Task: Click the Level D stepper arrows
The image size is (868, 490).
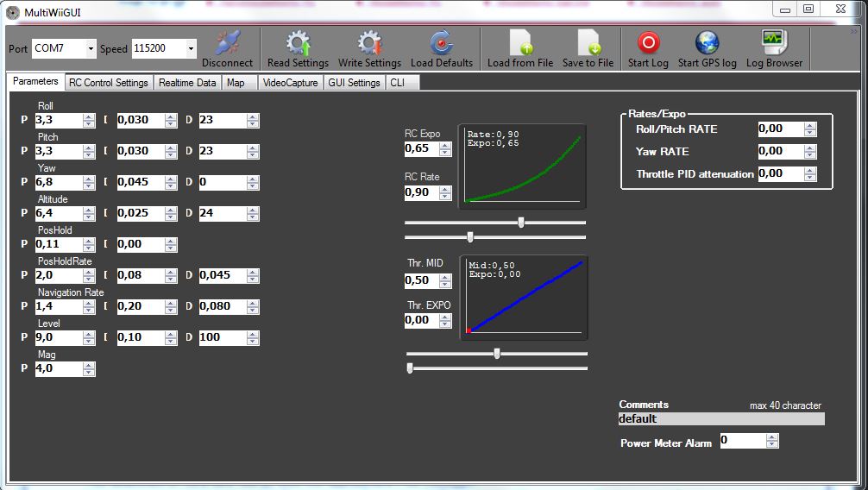Action: pos(253,337)
